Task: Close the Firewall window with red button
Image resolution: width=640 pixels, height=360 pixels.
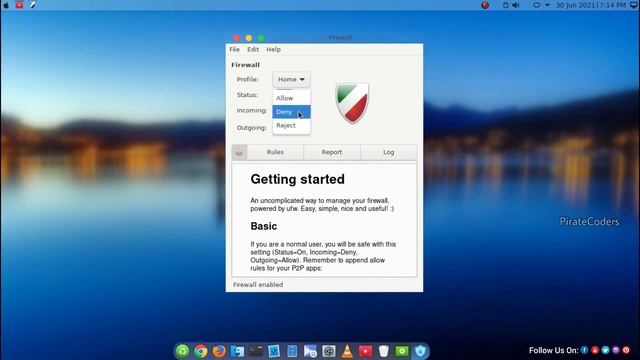Action: tap(236, 38)
